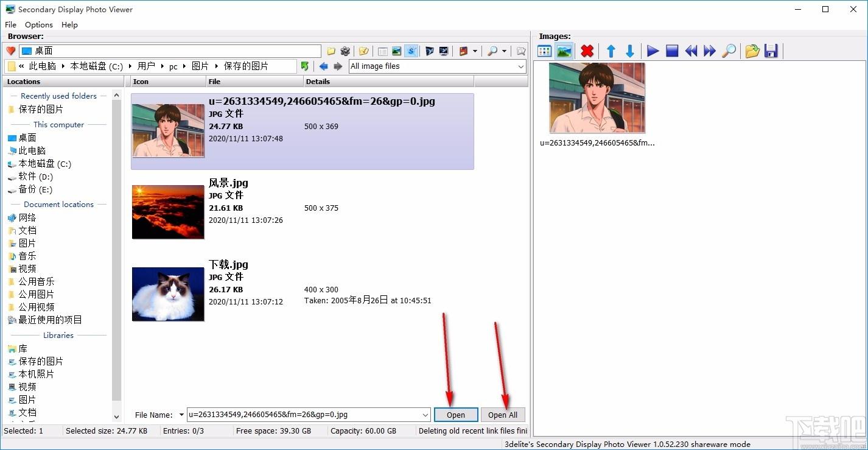
Task: Sort by the File column header
Action: (254, 82)
